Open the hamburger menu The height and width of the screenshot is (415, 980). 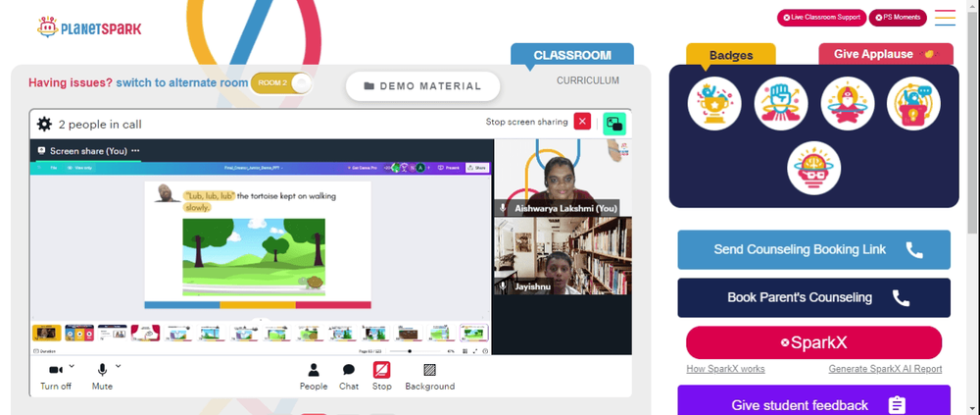945,18
